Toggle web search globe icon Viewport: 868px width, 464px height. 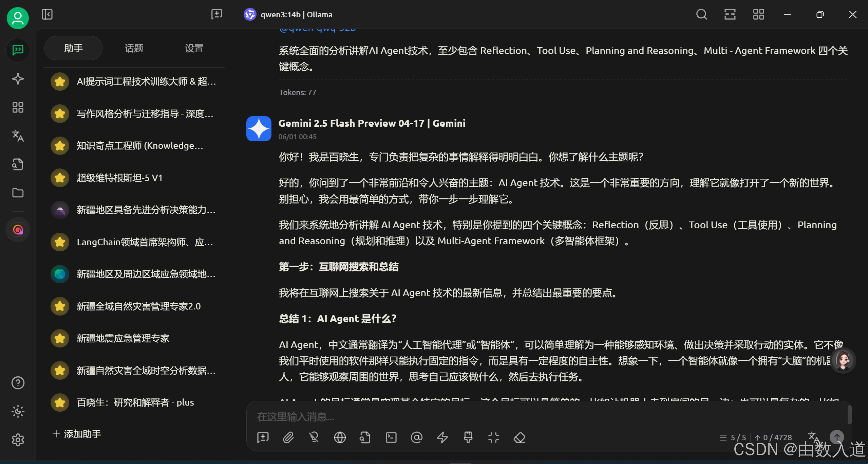tap(340, 438)
